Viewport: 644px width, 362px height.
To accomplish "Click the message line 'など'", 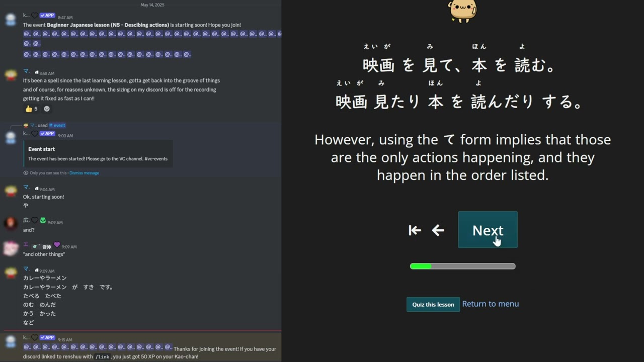I will [x=29, y=322].
